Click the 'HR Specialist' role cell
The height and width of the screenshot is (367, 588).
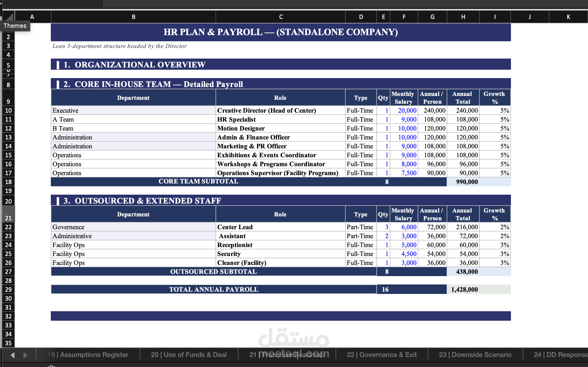point(281,119)
